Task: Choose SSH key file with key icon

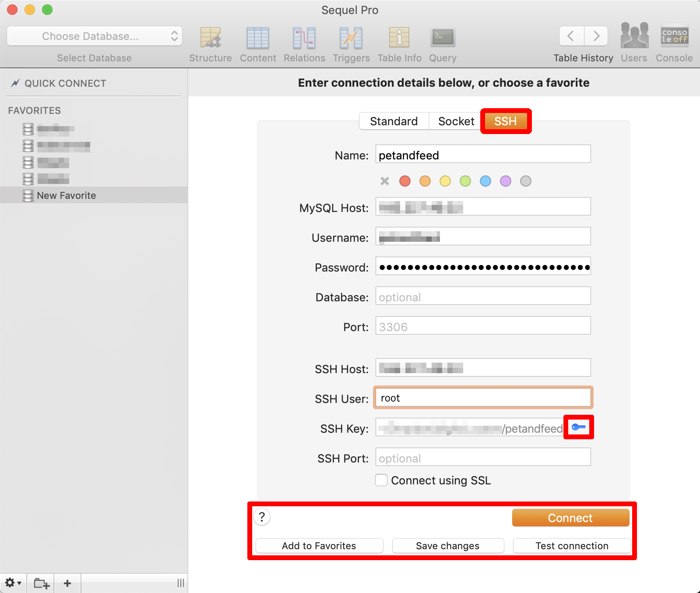Action: 579,427
